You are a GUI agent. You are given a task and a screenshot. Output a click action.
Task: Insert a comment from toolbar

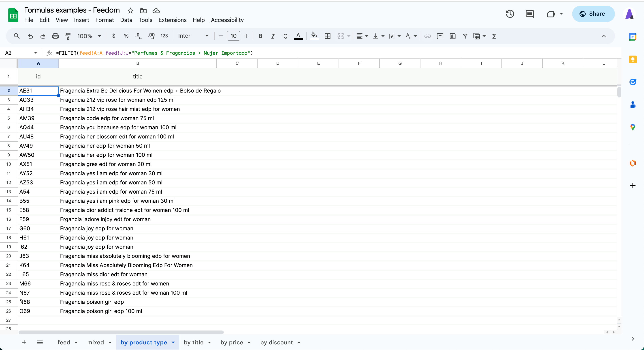point(440,36)
